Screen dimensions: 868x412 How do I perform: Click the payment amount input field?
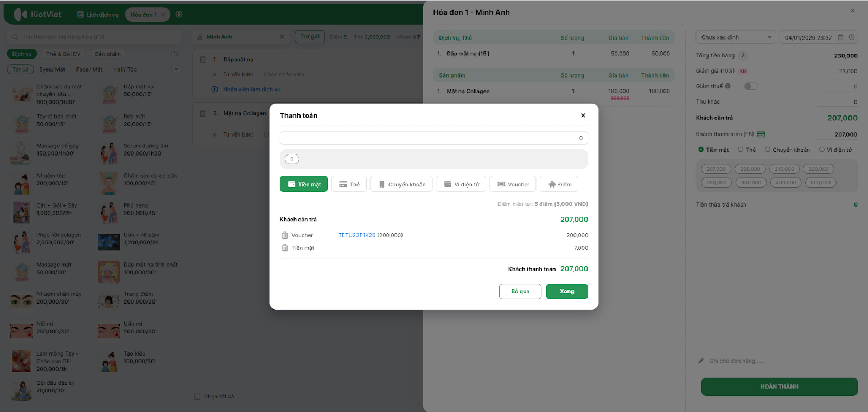[433, 138]
